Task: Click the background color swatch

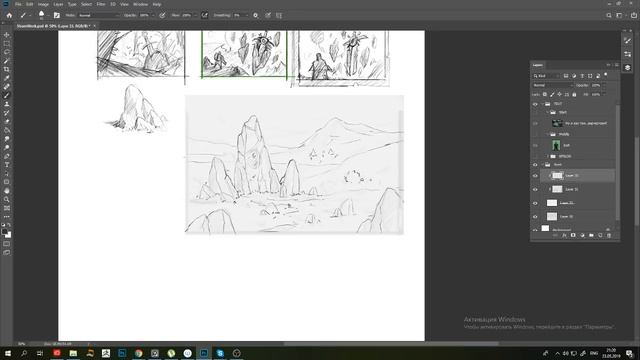Action: [8, 235]
